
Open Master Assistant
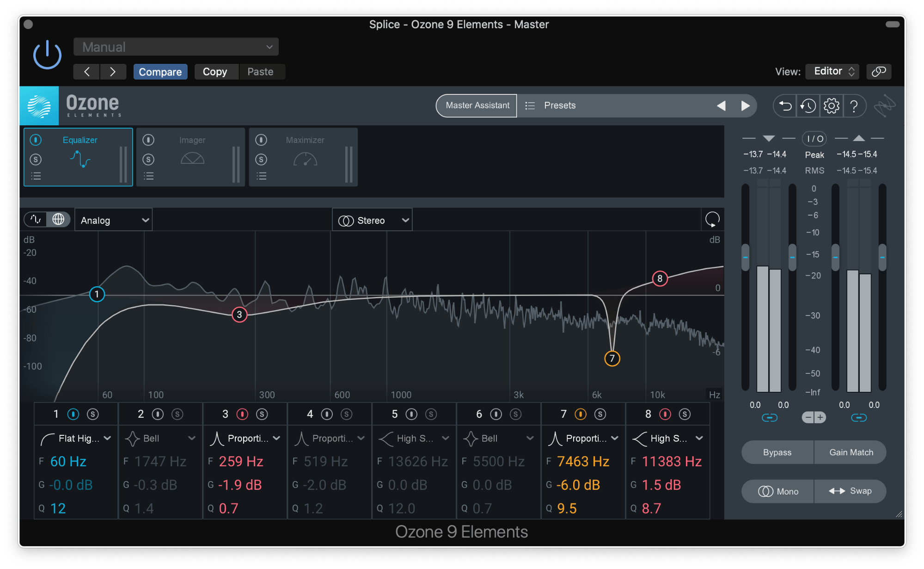pos(476,105)
